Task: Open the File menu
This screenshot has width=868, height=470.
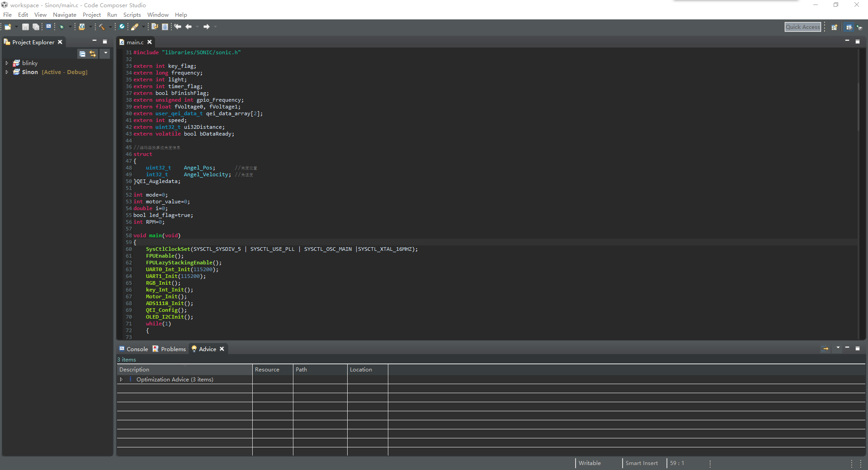Action: (8, 15)
